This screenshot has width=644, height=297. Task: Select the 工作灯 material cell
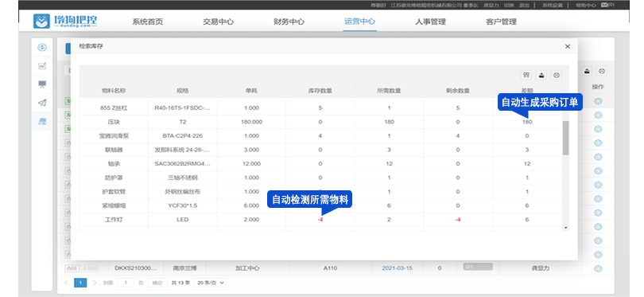tap(114, 219)
